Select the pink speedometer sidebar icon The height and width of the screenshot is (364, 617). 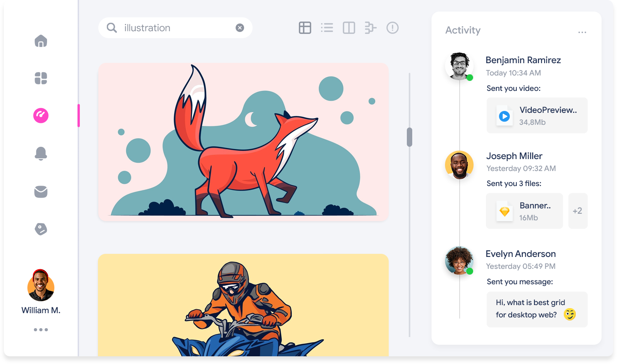click(x=41, y=116)
